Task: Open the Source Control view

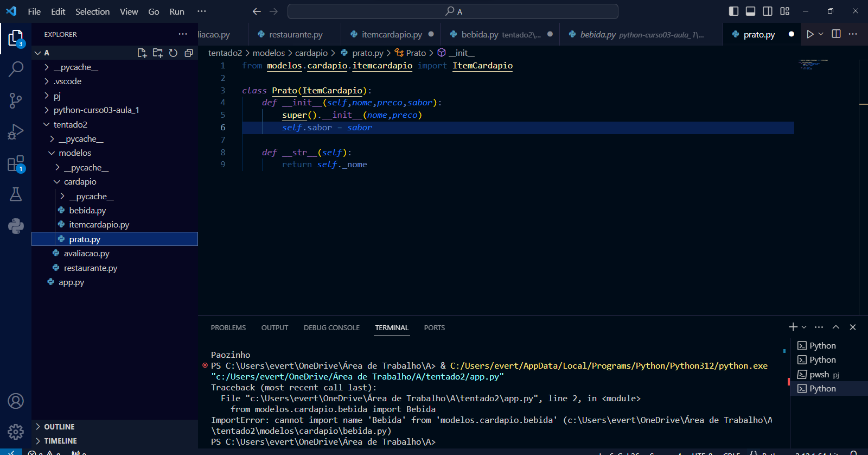Action: pos(16,100)
